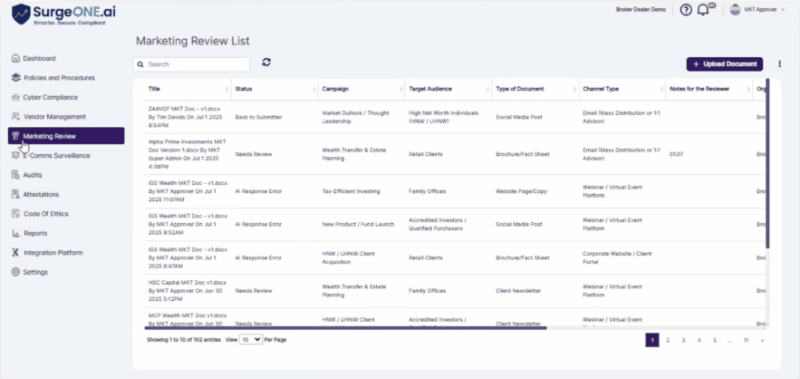The image size is (800, 379).
Task: Expand the MKT Approver account dropdown
Action: click(x=783, y=10)
